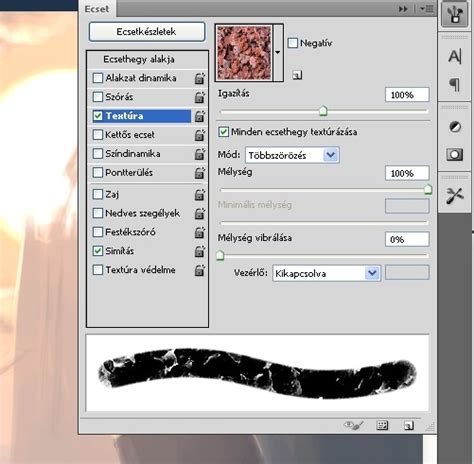Enable Szórás checkbox
Image resolution: width=474 pixels, height=464 pixels.
pos(98,97)
